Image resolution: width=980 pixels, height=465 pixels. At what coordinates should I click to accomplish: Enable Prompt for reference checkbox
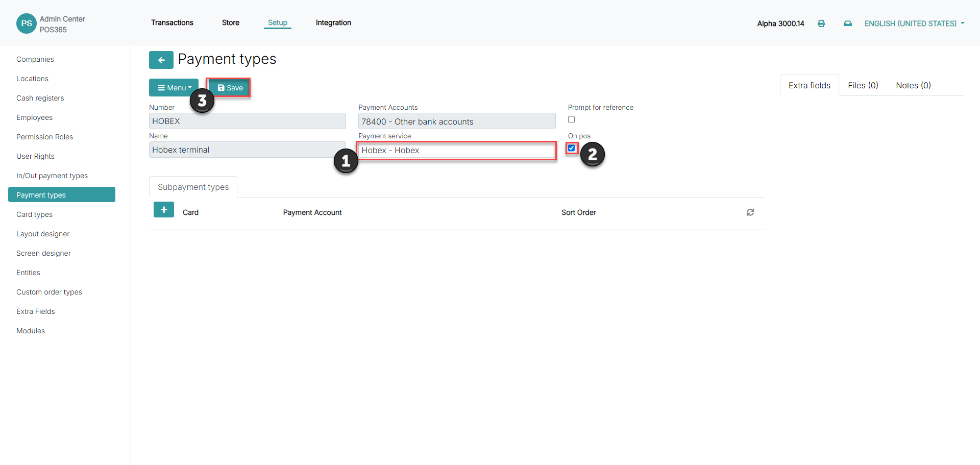(572, 119)
